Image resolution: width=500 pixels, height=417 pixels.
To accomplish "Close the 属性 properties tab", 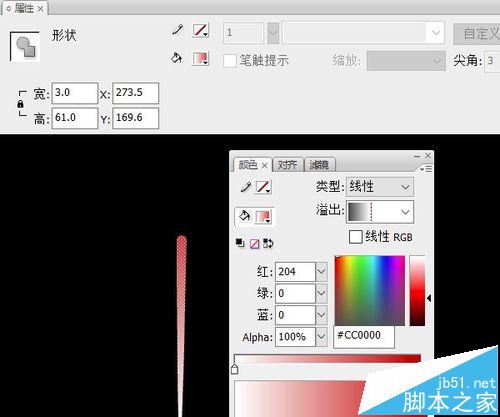I will 40,9.
